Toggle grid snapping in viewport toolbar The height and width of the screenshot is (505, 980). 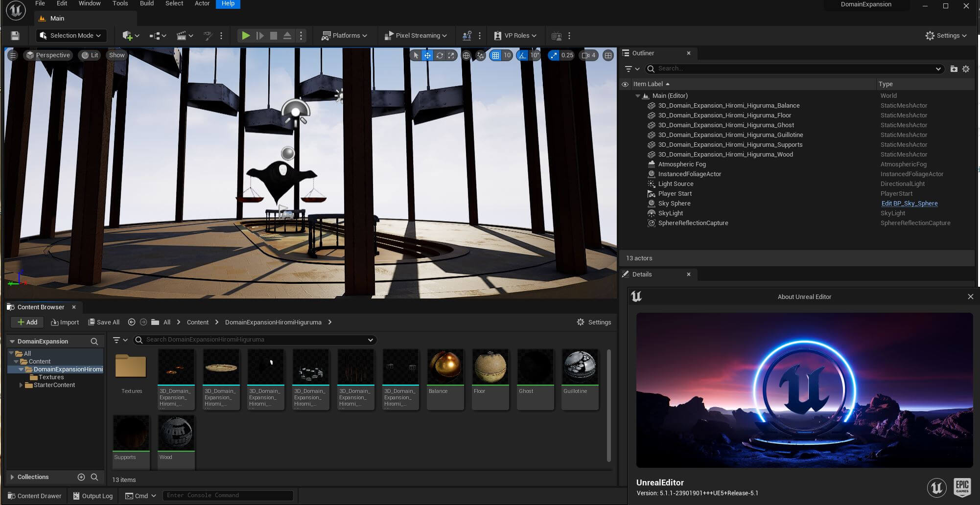495,55
